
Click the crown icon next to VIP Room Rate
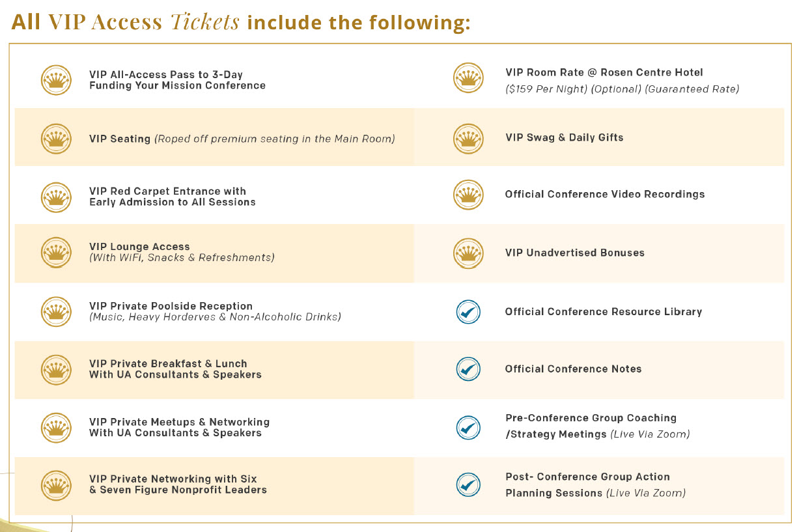click(468, 78)
